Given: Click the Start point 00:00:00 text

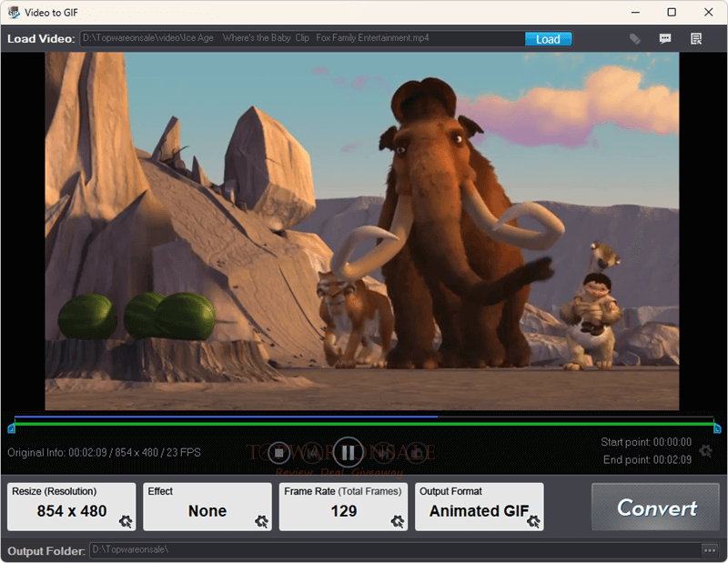Looking at the screenshot, I should [646, 442].
